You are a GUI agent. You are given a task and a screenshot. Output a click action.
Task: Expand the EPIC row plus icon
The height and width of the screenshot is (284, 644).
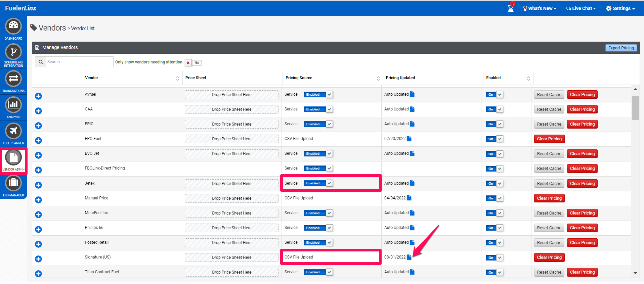(x=38, y=126)
